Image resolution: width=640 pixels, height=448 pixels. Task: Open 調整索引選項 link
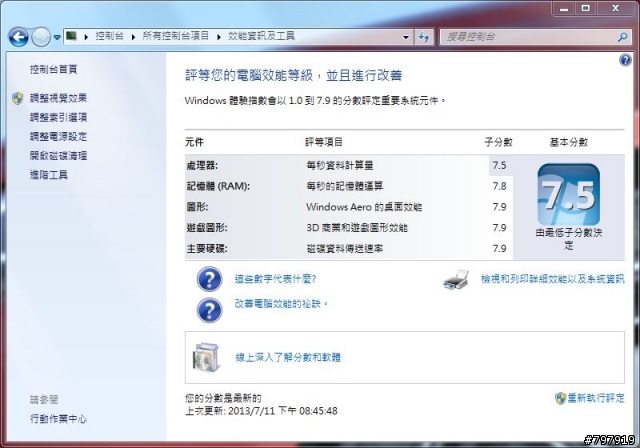(x=58, y=118)
